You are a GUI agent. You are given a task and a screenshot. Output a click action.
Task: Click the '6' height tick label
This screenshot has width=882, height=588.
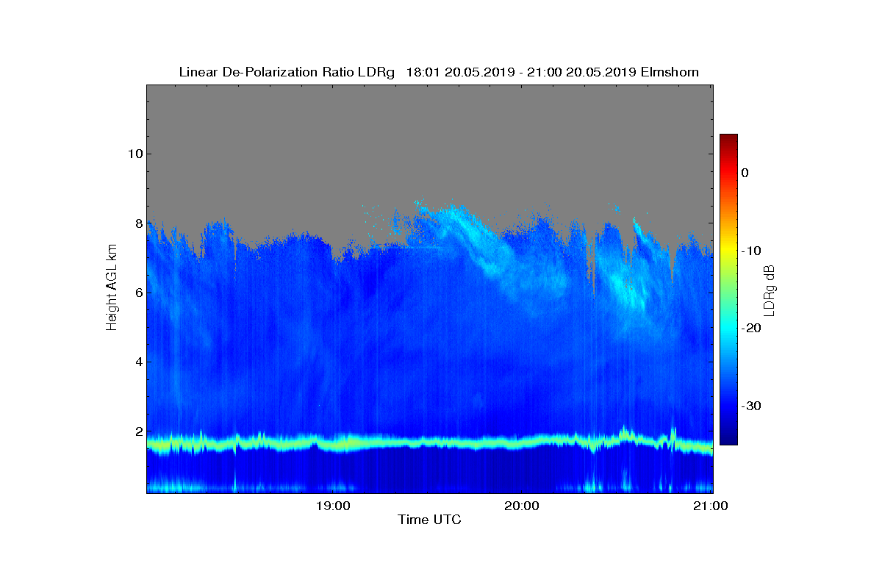(x=139, y=293)
